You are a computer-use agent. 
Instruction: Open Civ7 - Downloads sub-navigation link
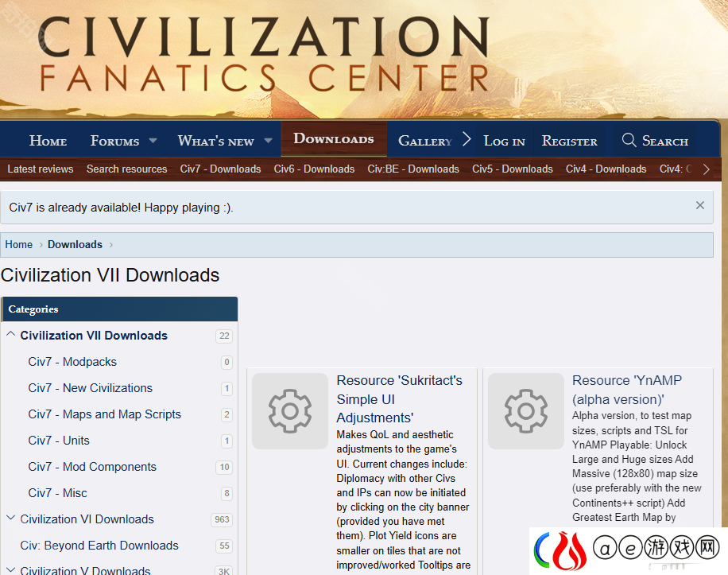coord(220,169)
